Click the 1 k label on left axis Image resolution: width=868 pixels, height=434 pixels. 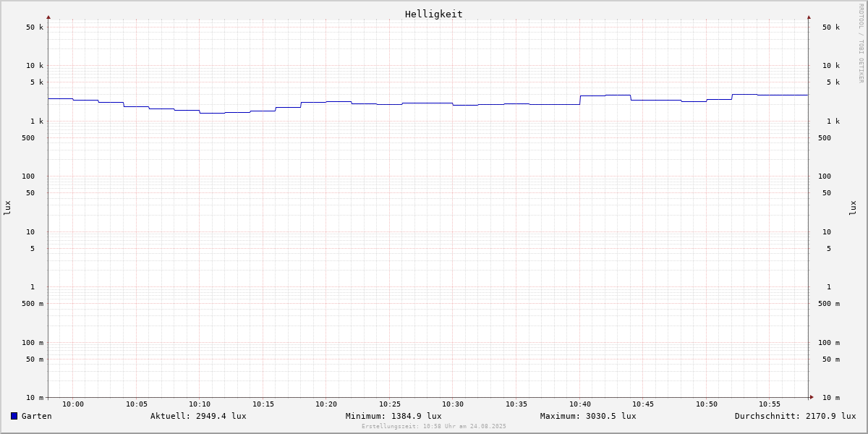[37, 122]
